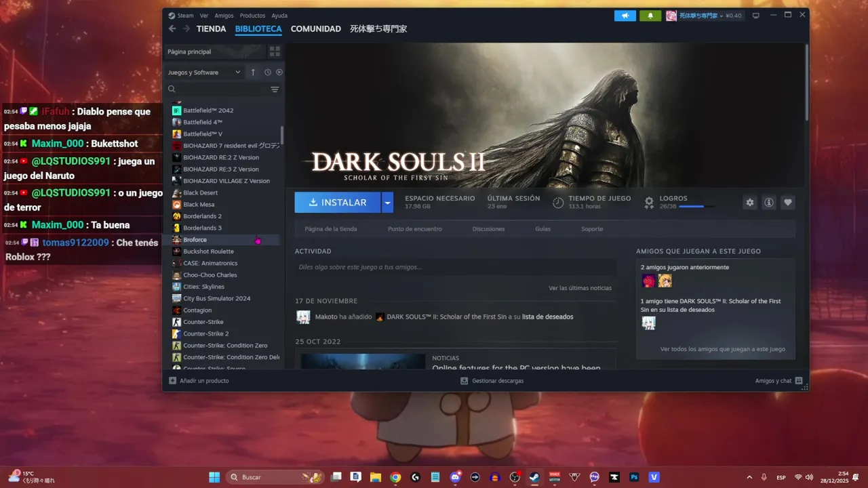
Task: Click the account avatar in Steam header
Action: click(671, 16)
